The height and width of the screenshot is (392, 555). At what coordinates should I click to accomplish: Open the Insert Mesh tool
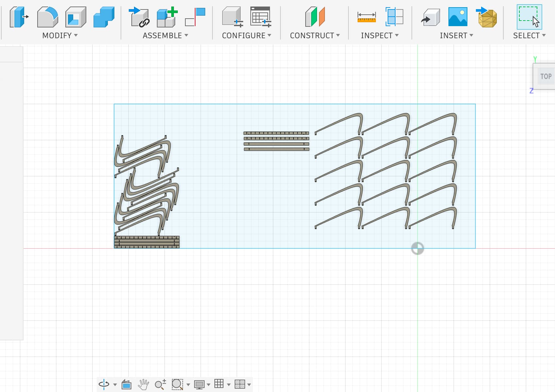tap(487, 16)
